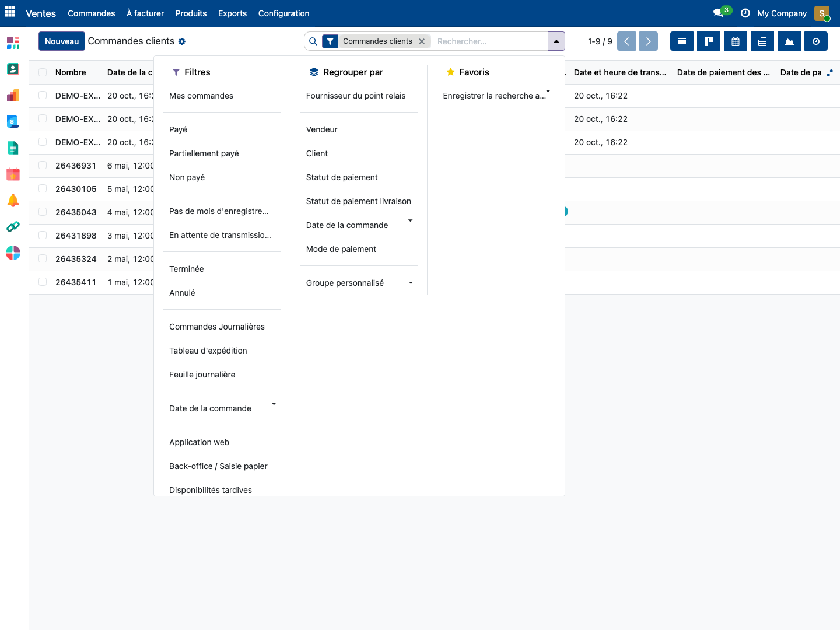840x630 pixels.
Task: Switch to the pivot table view
Action: coord(762,41)
